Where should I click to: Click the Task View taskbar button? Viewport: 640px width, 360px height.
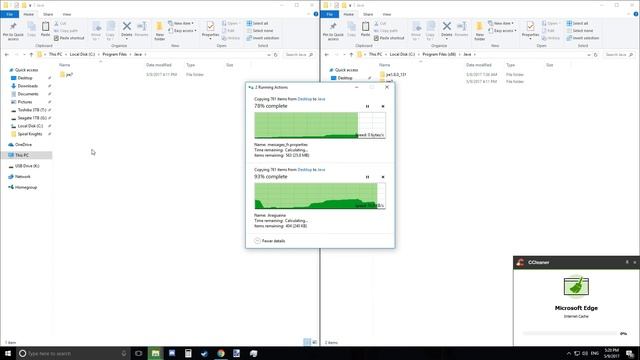[139, 353]
